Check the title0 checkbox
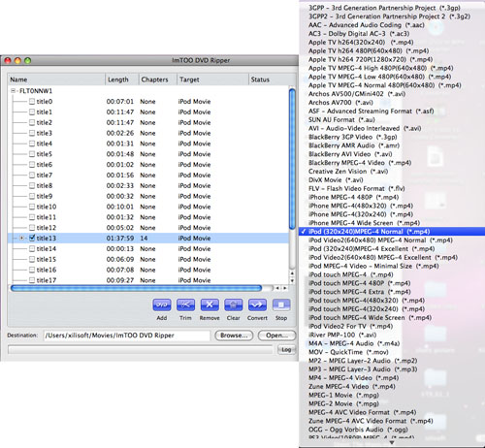This screenshot has width=485, height=448. [x=32, y=102]
